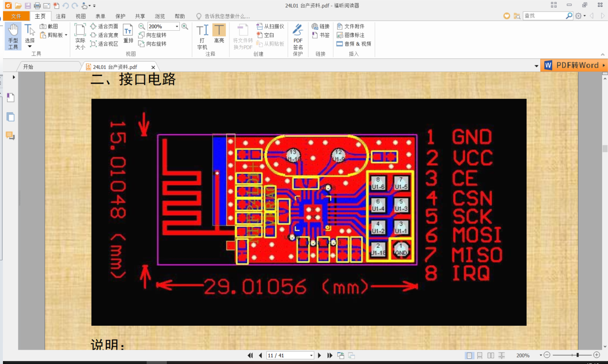Switch to the 保护 ribbon tab
The width and height of the screenshot is (608, 364).
coord(120,16)
